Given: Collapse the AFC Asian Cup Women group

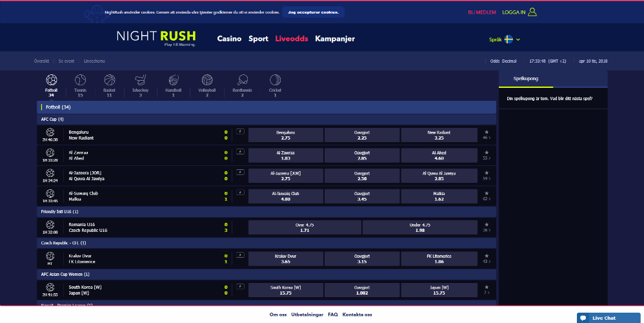Looking at the screenshot, I should pyautogui.click(x=267, y=274).
